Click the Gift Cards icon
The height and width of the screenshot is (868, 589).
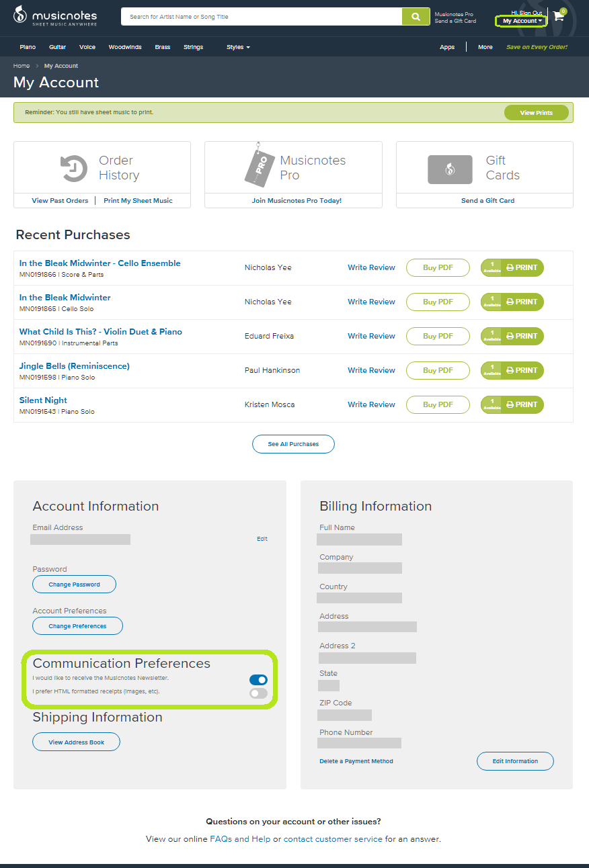click(450, 169)
